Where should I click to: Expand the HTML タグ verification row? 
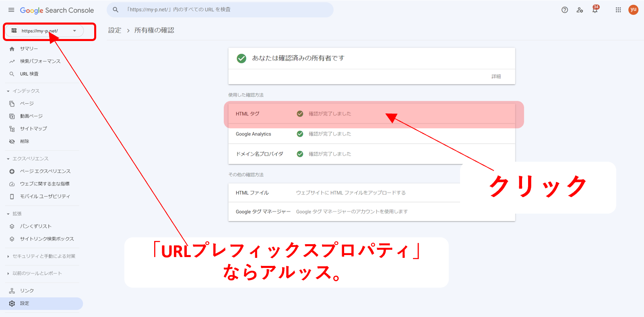pyautogui.click(x=372, y=114)
